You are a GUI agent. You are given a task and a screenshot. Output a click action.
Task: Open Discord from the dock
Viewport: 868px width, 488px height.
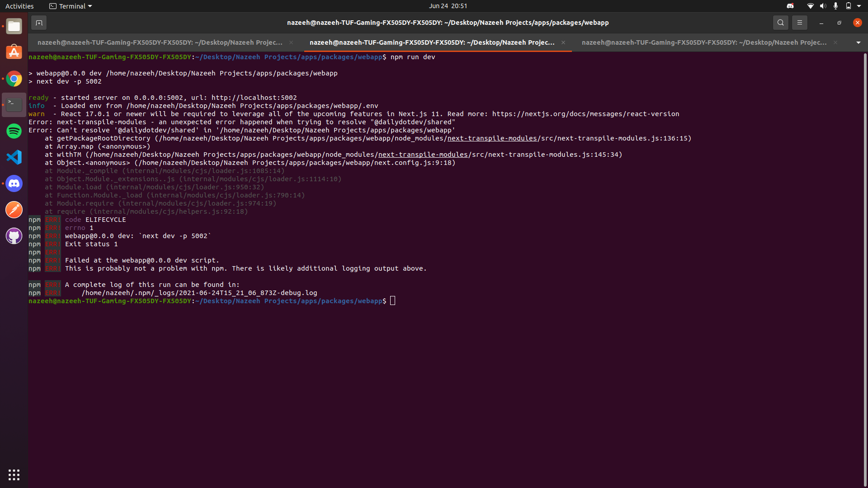(x=14, y=183)
